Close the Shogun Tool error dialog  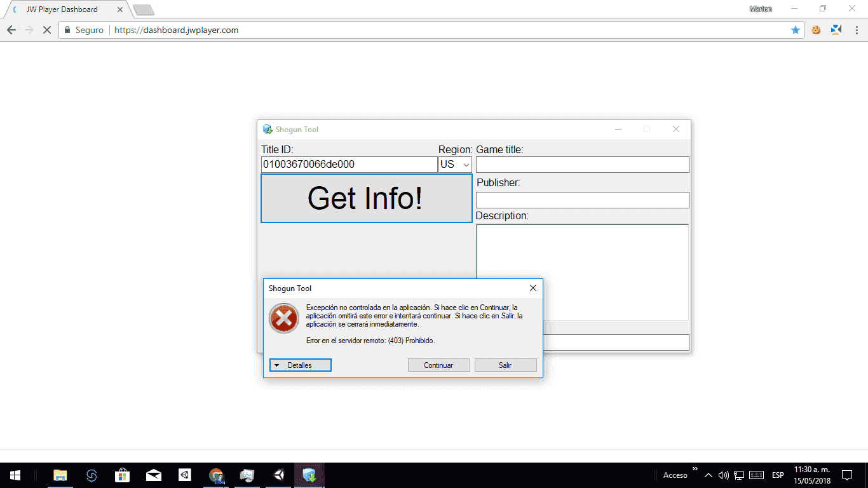click(x=532, y=288)
